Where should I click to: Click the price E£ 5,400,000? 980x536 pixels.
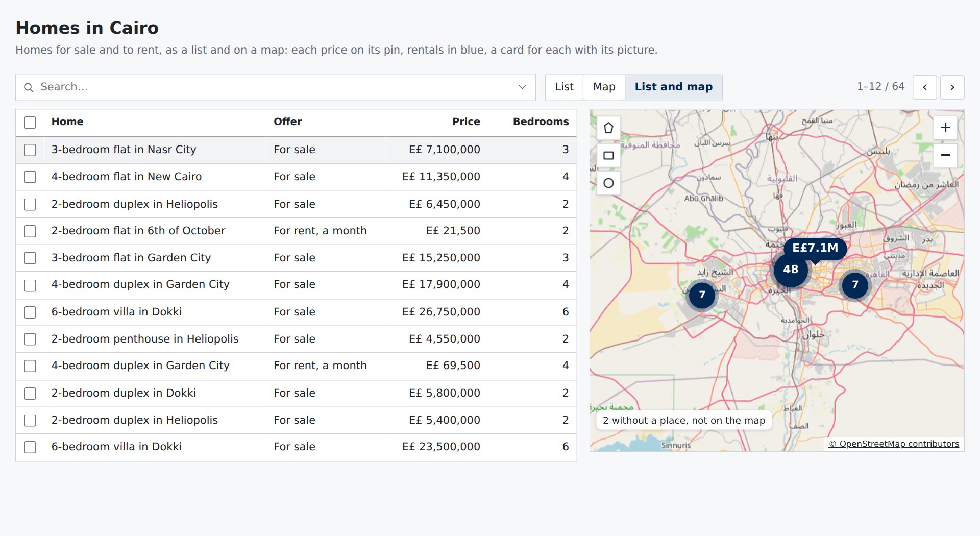pos(445,420)
